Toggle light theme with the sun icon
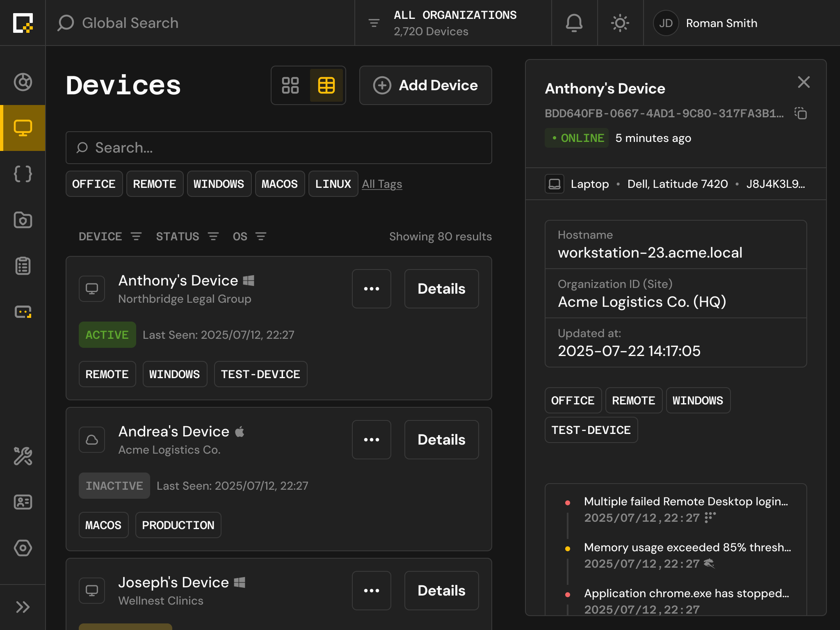 pos(620,23)
